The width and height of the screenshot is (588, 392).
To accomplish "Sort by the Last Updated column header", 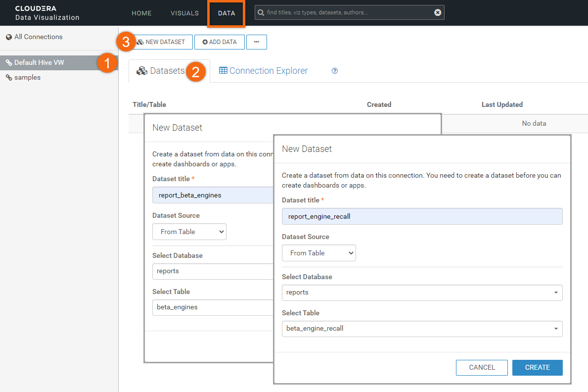I will click(502, 104).
